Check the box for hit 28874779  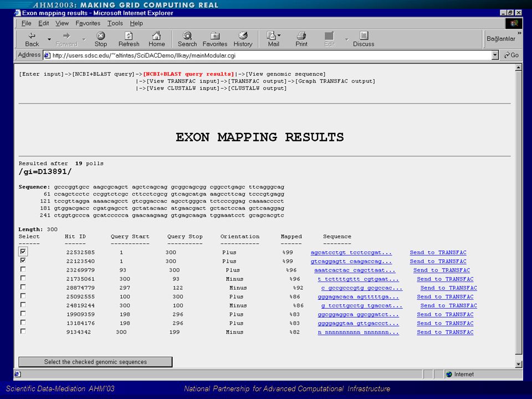point(23,287)
